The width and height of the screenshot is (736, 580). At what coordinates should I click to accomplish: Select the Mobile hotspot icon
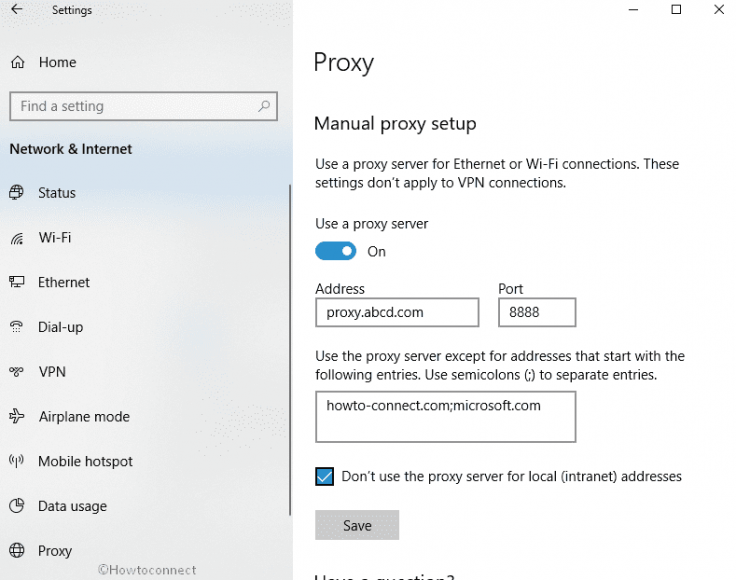pyautogui.click(x=16, y=461)
